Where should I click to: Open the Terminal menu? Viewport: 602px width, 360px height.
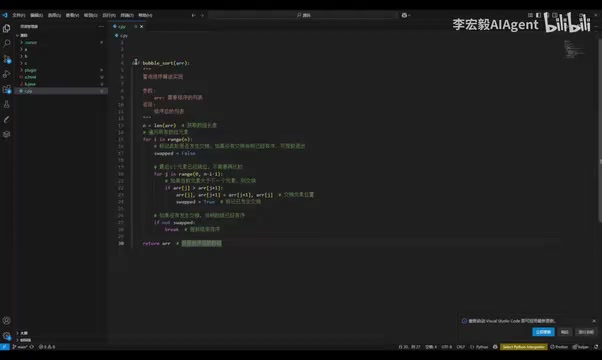(127, 15)
